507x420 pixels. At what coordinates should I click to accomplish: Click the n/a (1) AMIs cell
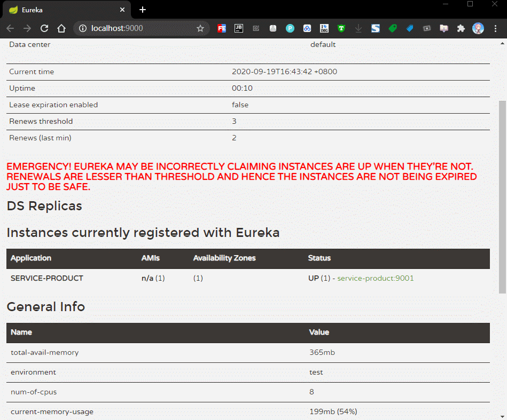click(x=153, y=278)
